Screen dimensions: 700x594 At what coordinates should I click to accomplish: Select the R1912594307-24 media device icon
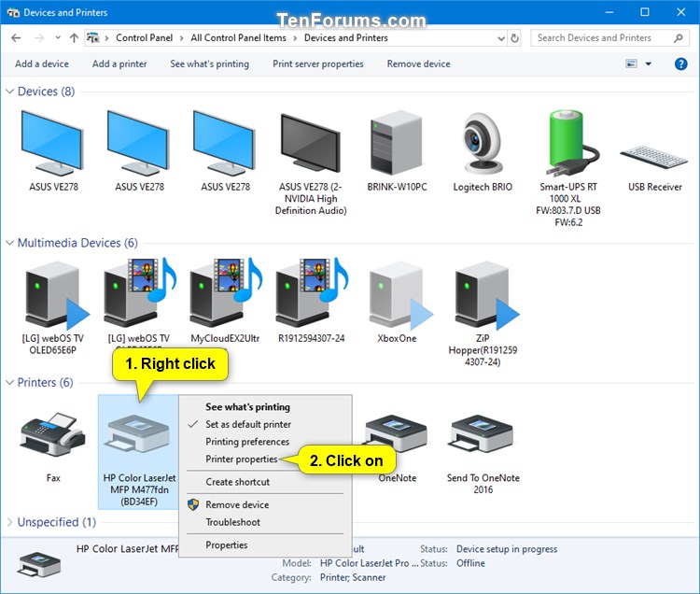click(x=311, y=292)
